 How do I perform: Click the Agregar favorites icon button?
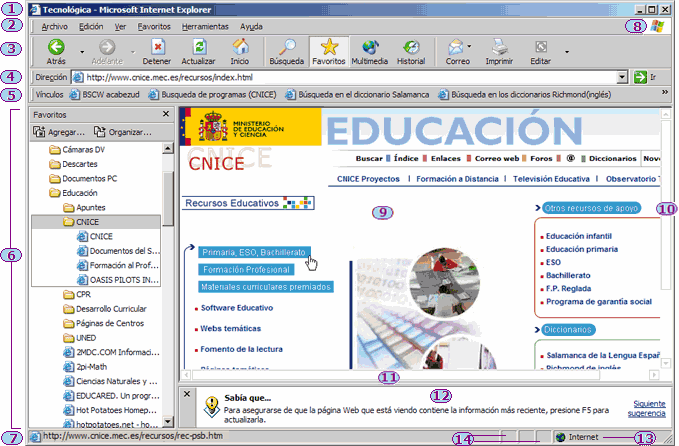tap(58, 132)
